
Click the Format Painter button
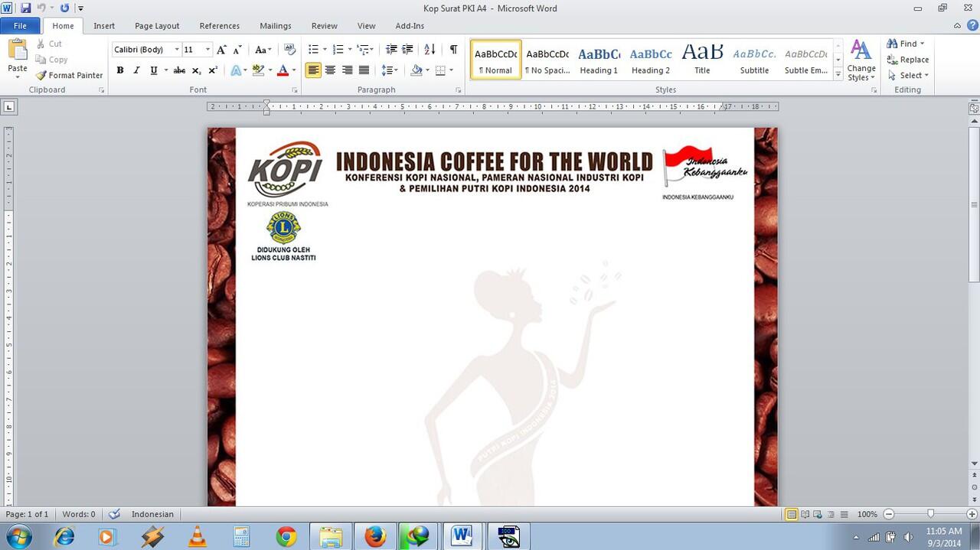click(69, 75)
